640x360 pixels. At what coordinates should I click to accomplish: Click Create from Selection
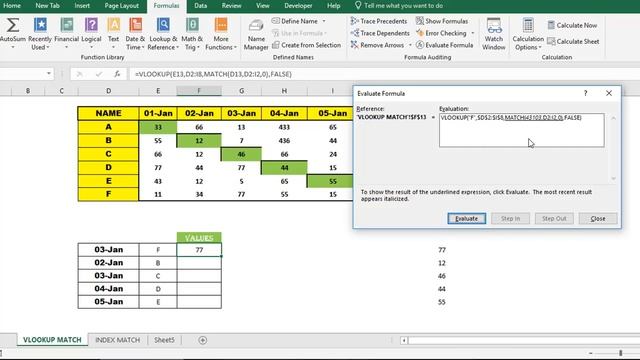coord(307,45)
